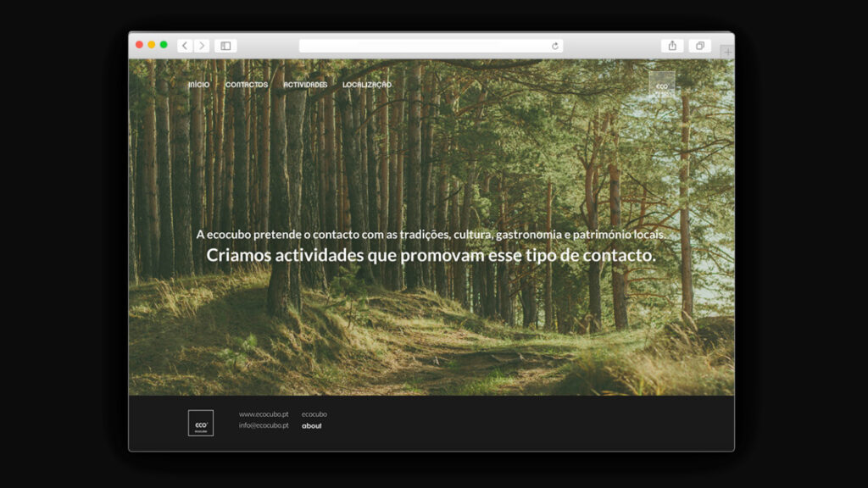Click the red close window button

[x=140, y=45]
